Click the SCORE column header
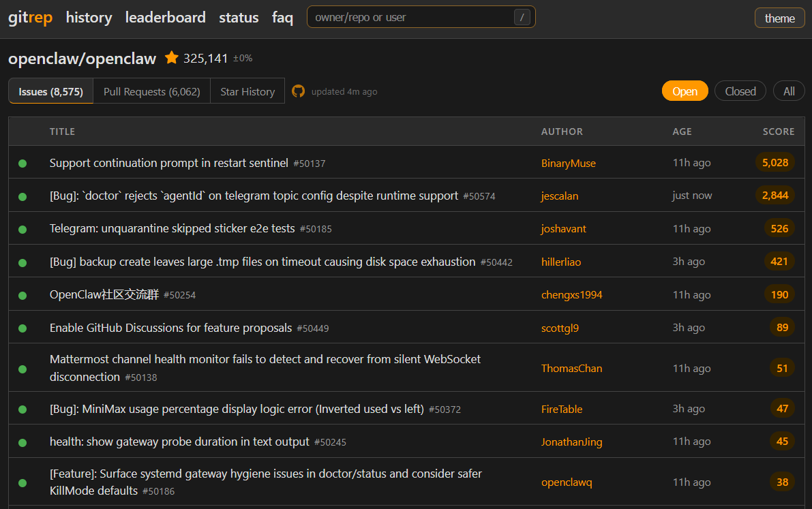The width and height of the screenshot is (812, 509). coord(779,132)
